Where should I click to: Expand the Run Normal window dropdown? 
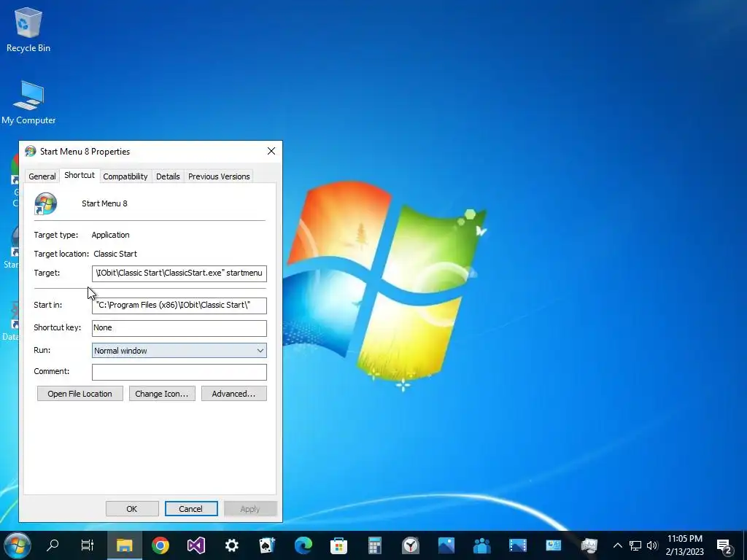coord(179,351)
